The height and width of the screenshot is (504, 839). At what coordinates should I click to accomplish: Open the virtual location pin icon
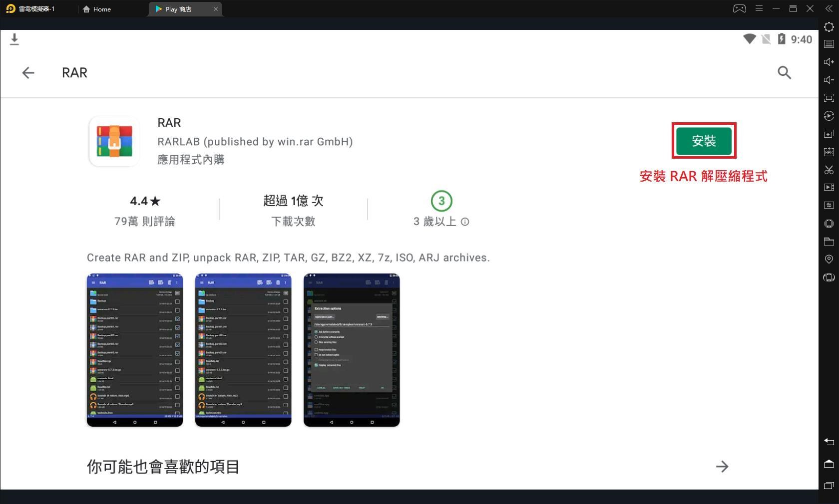(x=829, y=259)
